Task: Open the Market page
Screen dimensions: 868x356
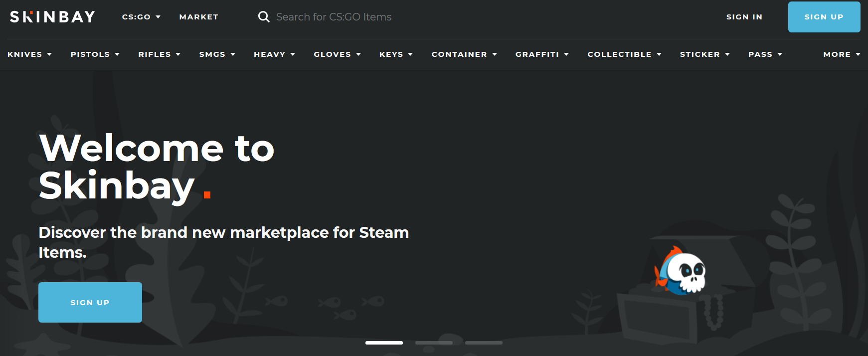Action: pyautogui.click(x=198, y=17)
